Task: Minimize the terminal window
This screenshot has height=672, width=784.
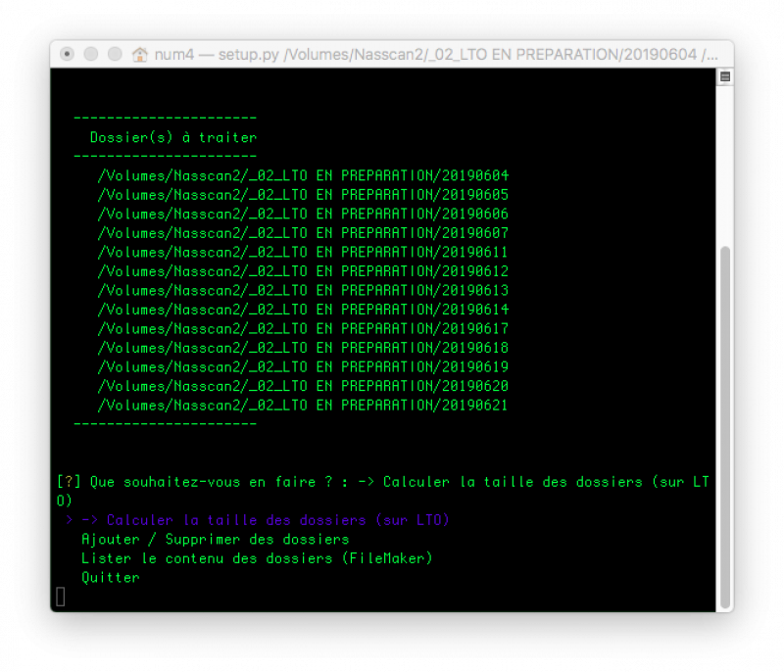Action: point(91,54)
